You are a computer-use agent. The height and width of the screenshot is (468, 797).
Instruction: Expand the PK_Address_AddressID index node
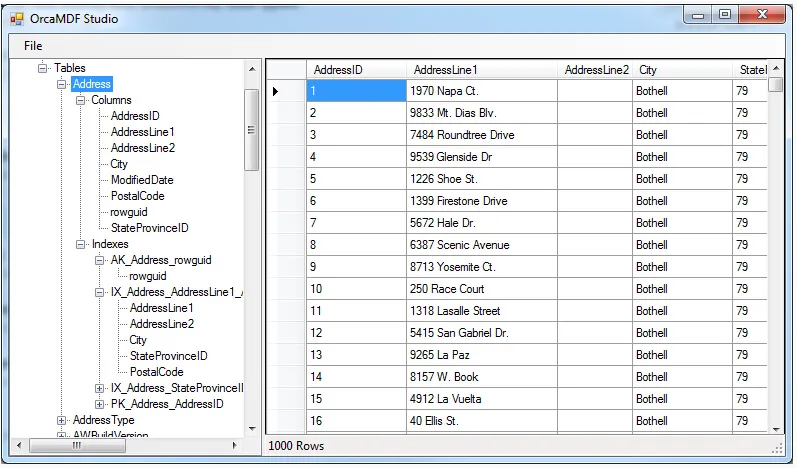(x=100, y=404)
